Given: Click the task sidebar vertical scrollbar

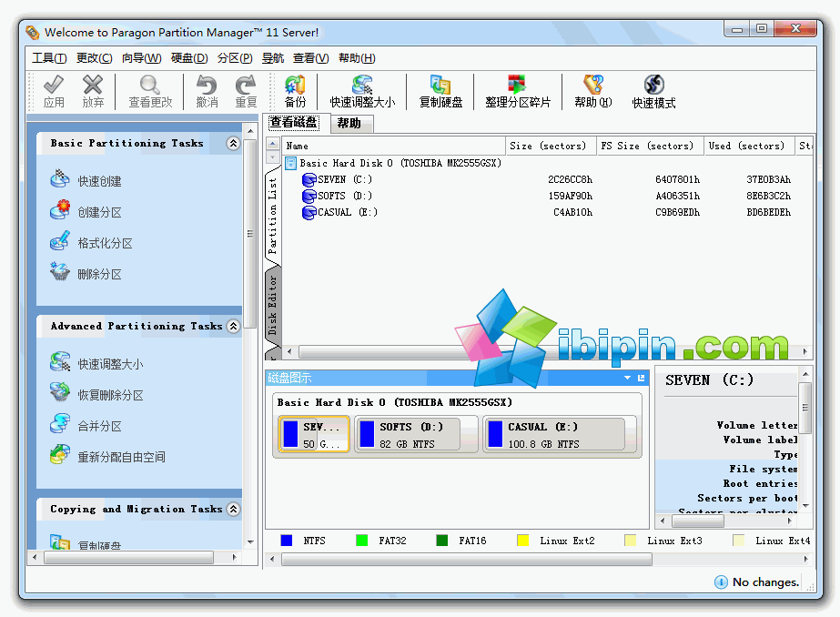Looking at the screenshot, I should click(250, 335).
